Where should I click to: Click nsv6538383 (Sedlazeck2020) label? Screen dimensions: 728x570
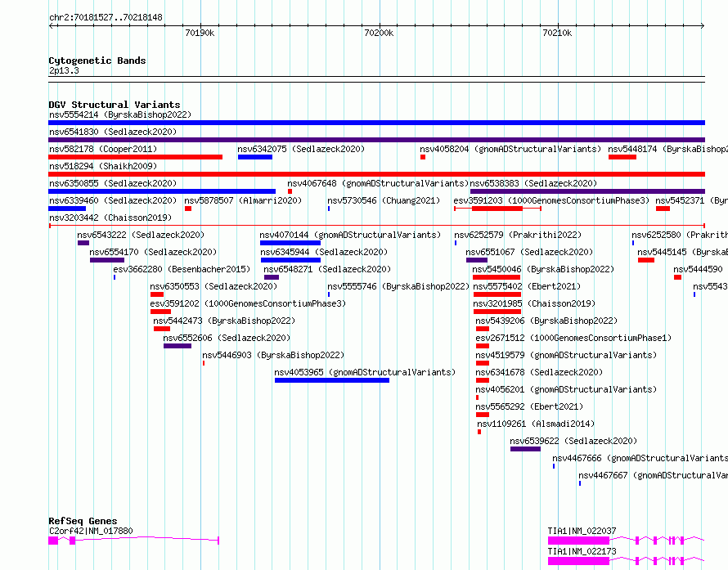(x=533, y=183)
